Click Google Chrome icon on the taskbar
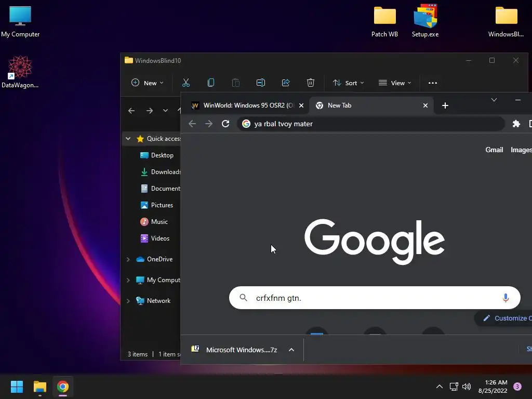532x399 pixels. (x=63, y=387)
